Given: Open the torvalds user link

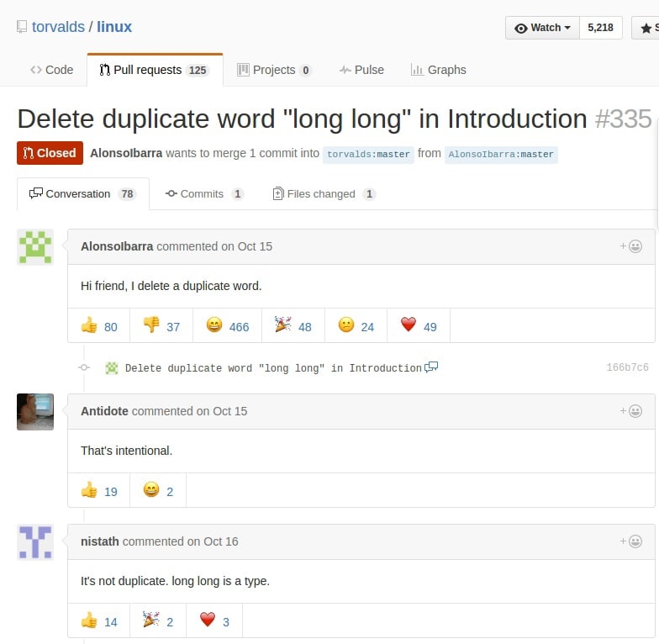Looking at the screenshot, I should tap(58, 27).
